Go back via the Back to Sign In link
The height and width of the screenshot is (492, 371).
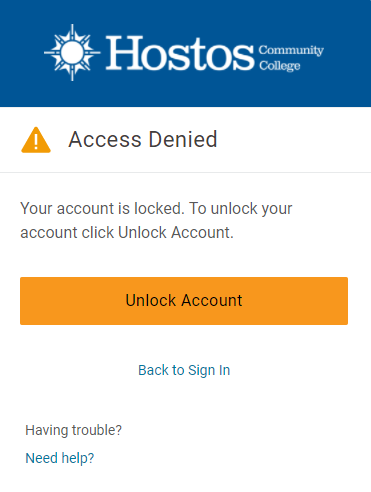[x=184, y=370]
